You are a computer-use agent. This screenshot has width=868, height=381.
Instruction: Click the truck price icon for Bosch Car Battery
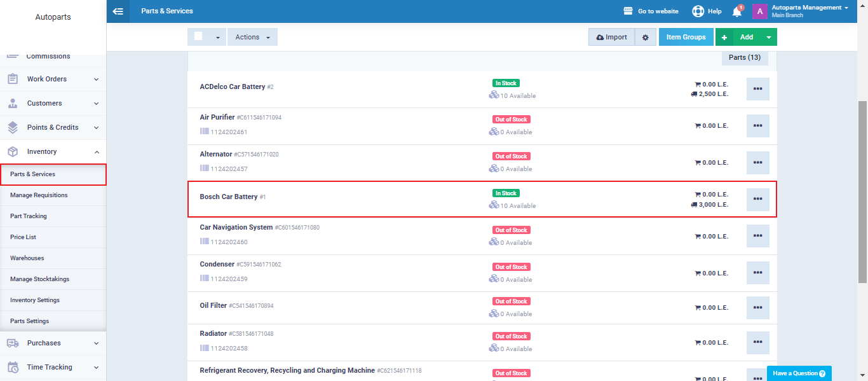click(x=694, y=204)
